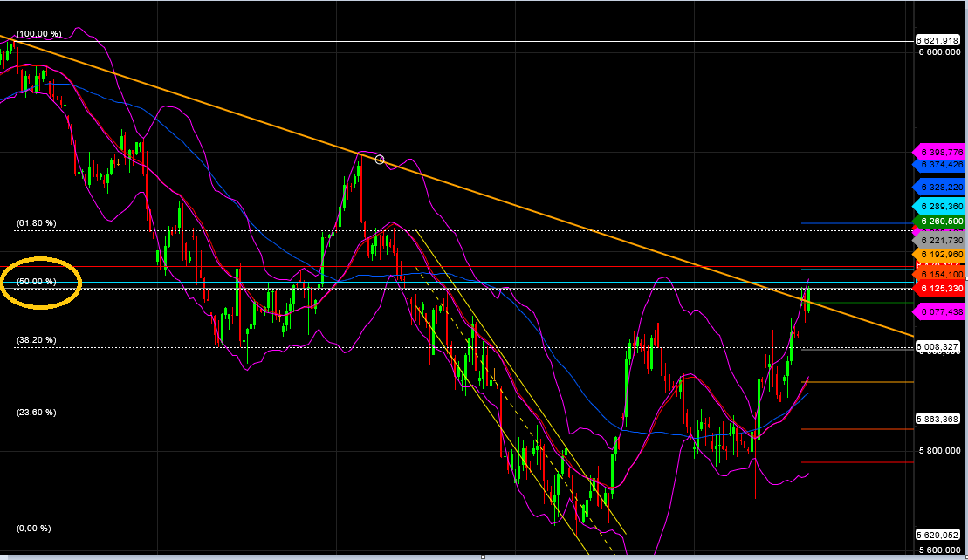Click the (38,20 %) Fibonacci label
Screen dimensions: 968x560
point(37,340)
